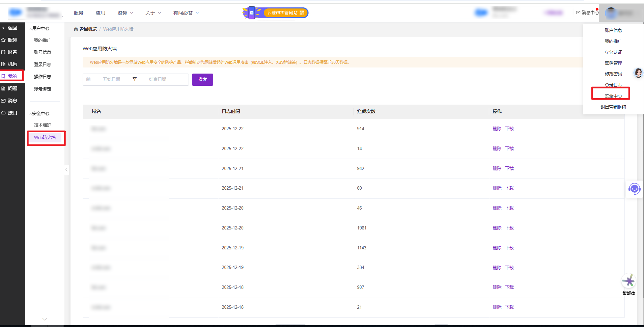Viewport: 644px width, 327px height.
Task: Open the 智能体 assistant icon
Action: [x=628, y=281]
